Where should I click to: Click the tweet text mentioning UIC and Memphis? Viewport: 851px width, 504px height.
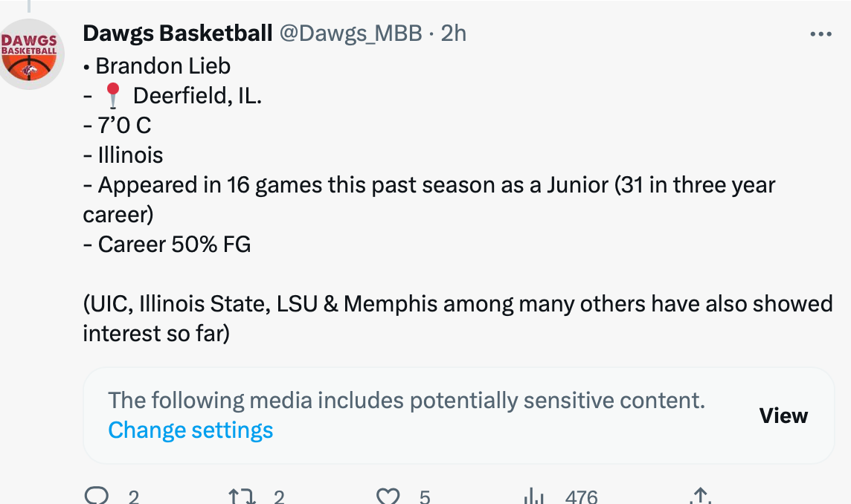[457, 305]
